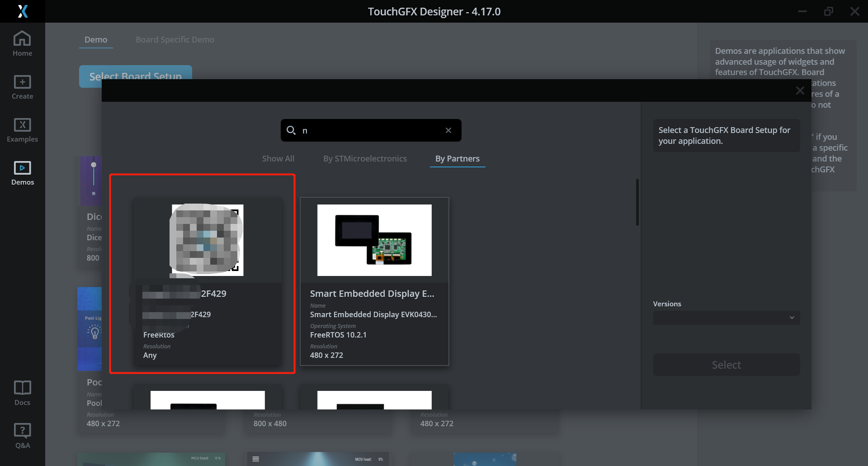Click the Home icon in the sidebar
868x466 pixels.
22,43
